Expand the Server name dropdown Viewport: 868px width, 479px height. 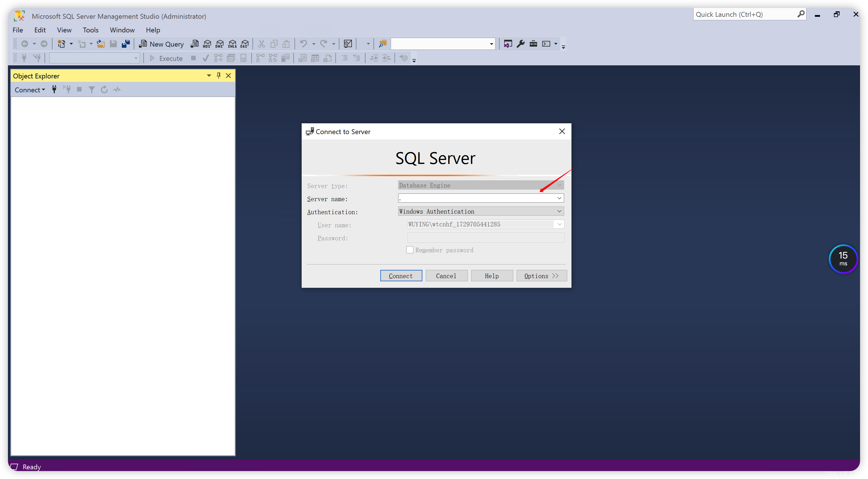coord(559,198)
